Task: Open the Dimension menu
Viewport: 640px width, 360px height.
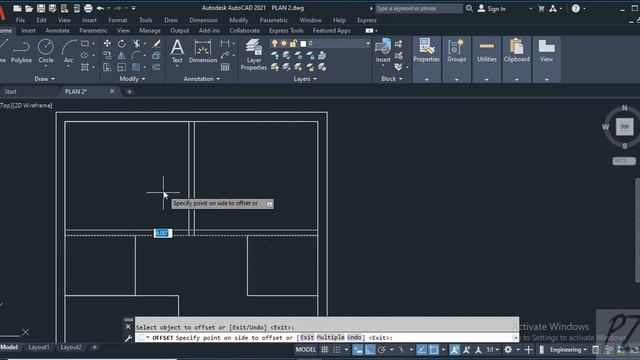Action: 203,20
